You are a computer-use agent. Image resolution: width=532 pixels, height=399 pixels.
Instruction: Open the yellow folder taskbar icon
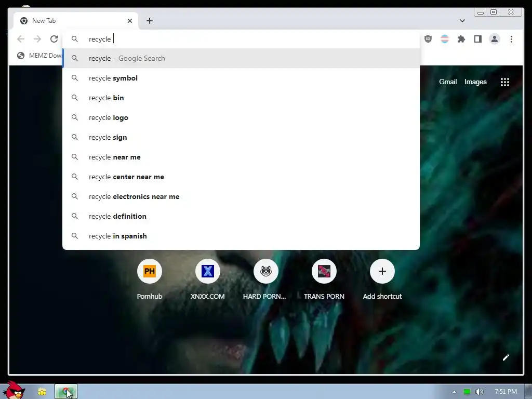42,392
